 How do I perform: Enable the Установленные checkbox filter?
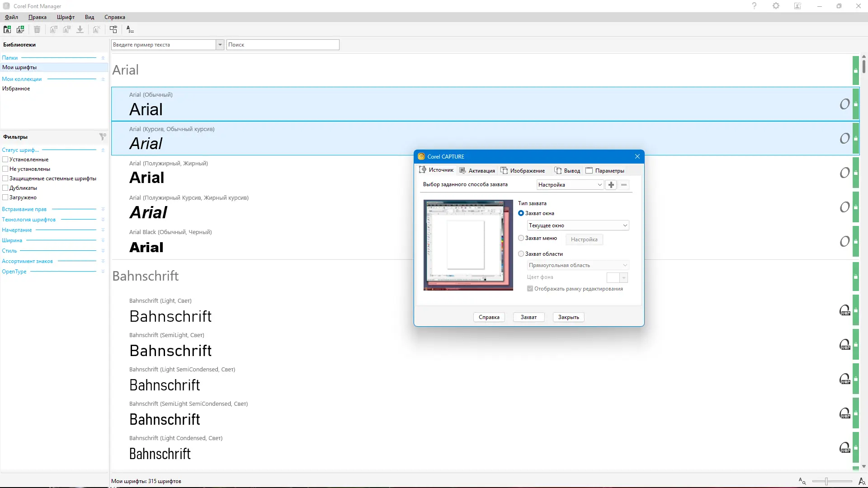(x=5, y=160)
